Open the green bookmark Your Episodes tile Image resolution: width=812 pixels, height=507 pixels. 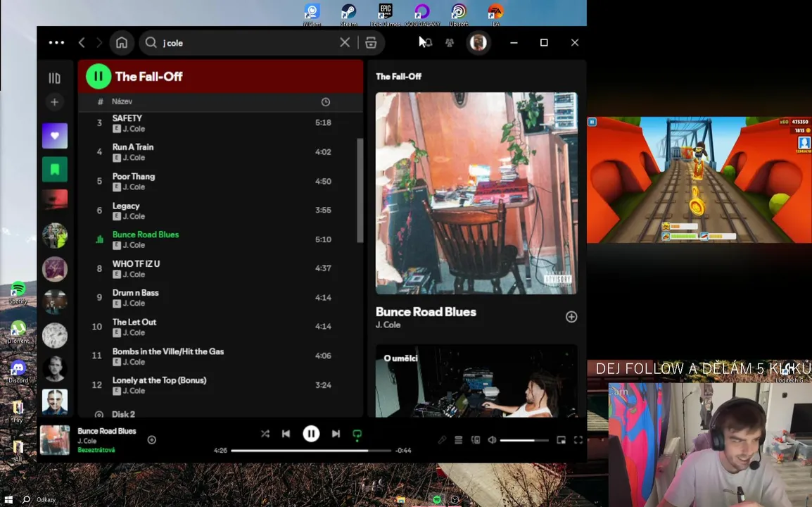(55, 169)
